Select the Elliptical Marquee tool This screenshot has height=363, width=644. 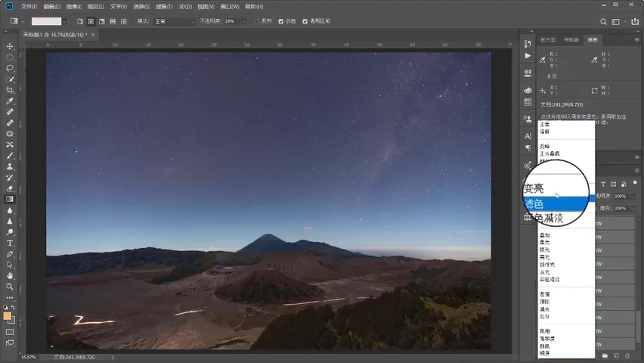[x=10, y=57]
